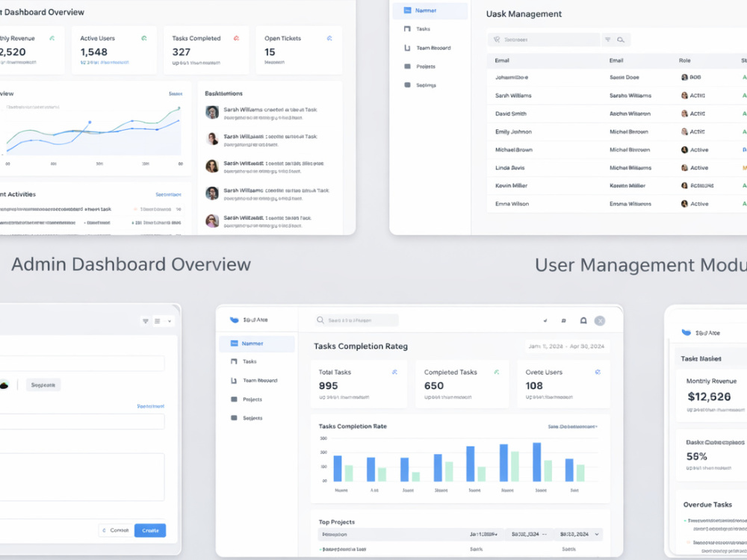Viewport: 747px width, 560px height.
Task: Click the blue Poetorimeel link in the form
Action: click(151, 406)
